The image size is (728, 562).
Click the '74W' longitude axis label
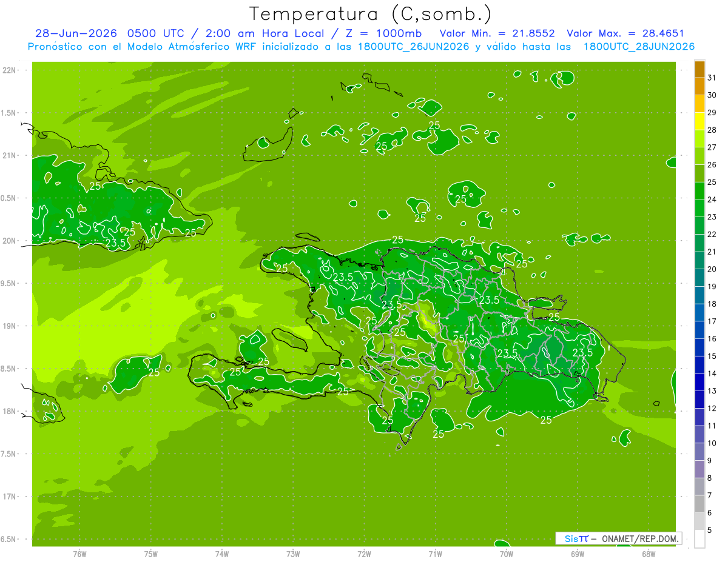point(222,554)
